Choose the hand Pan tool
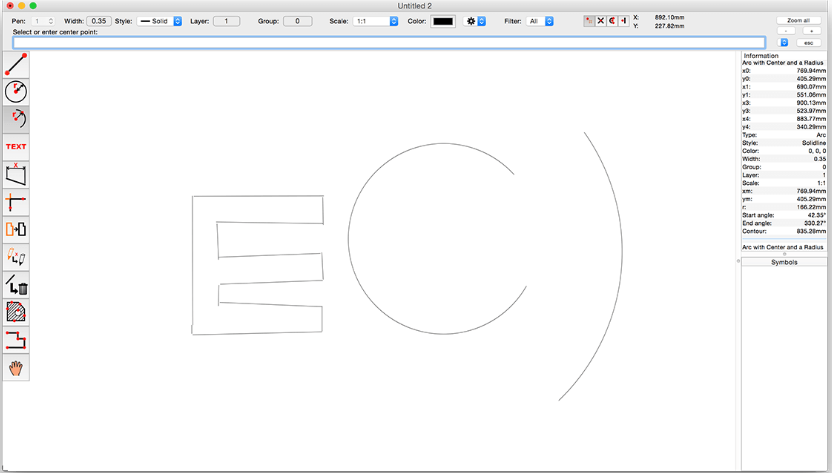This screenshot has width=832, height=473. pos(16,368)
